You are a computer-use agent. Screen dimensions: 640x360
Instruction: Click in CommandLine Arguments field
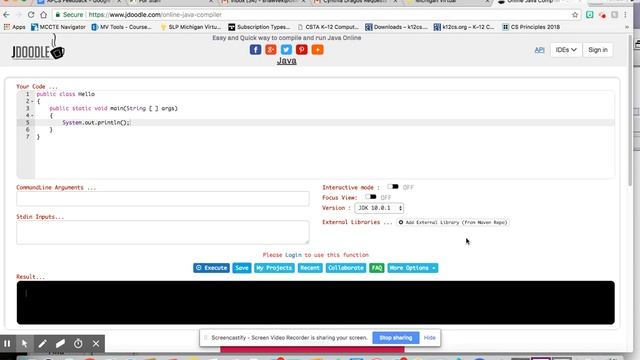coord(163,199)
